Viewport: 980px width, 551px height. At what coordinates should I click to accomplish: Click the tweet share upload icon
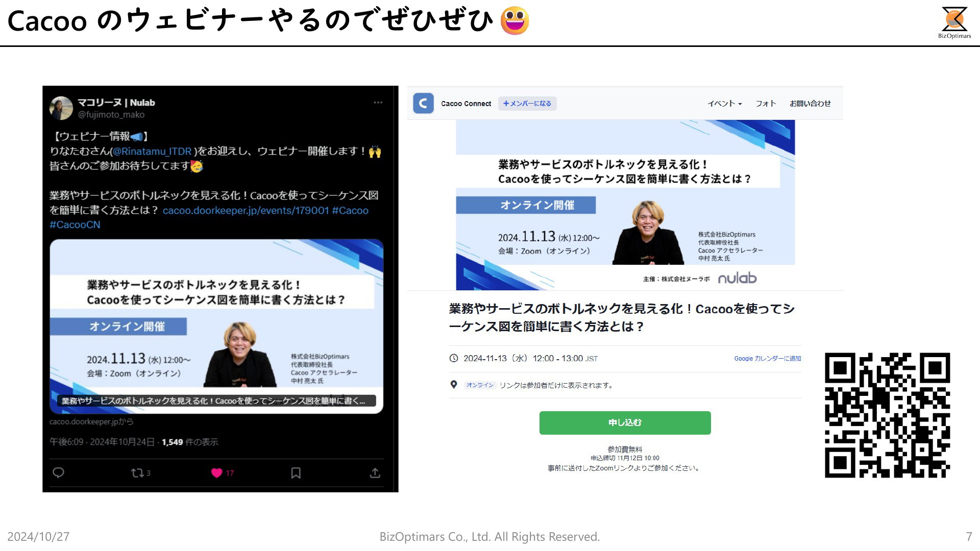coord(375,473)
